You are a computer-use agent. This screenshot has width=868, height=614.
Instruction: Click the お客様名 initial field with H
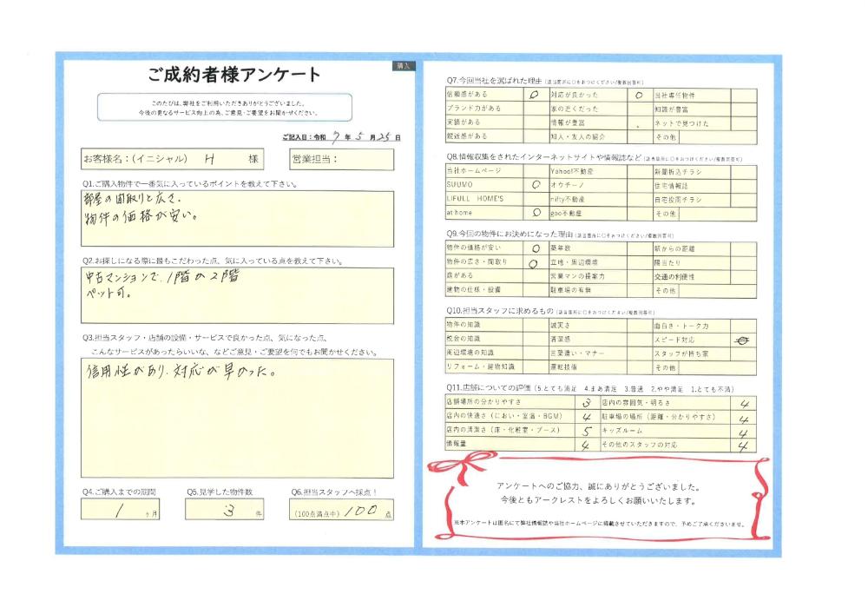172,159
